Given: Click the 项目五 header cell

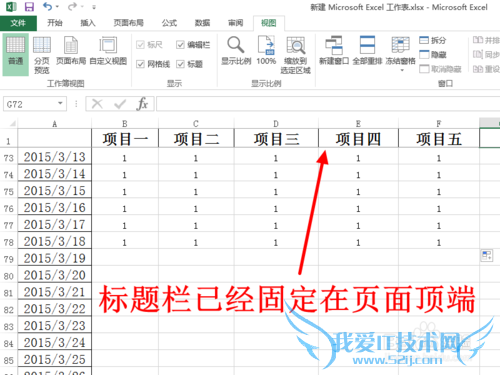Looking at the screenshot, I should point(439,139).
